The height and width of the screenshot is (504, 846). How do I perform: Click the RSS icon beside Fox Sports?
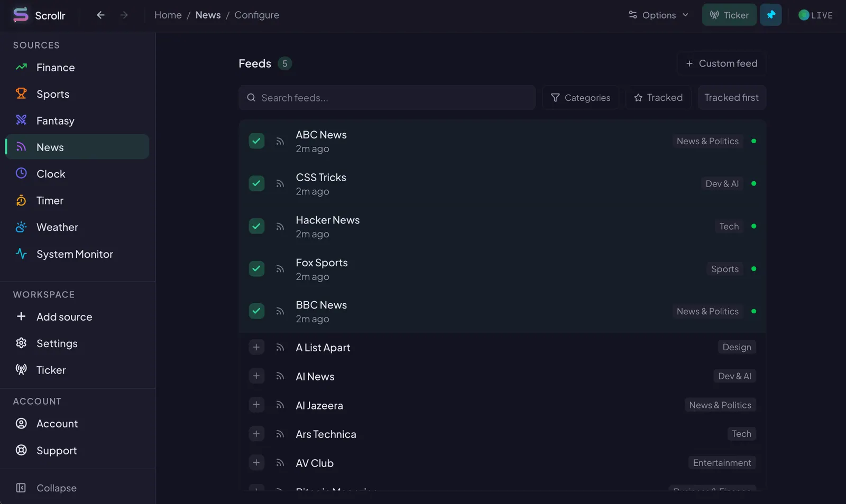(280, 269)
